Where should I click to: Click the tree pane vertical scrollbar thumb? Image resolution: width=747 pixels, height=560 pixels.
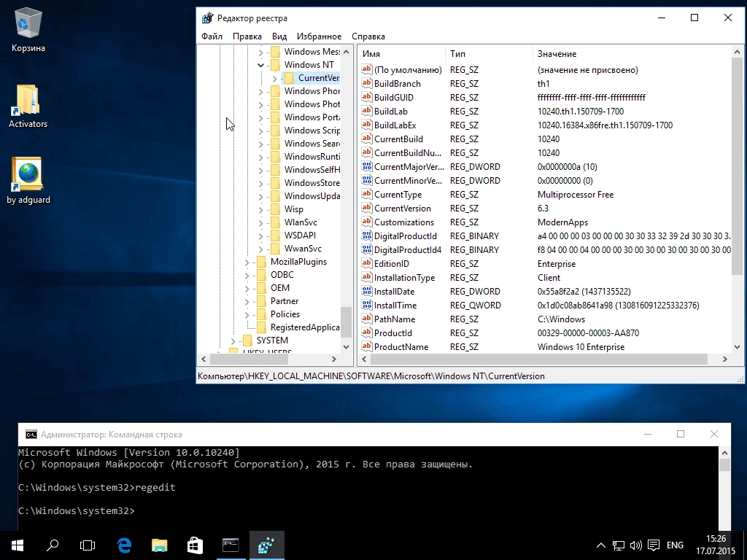tap(347, 322)
